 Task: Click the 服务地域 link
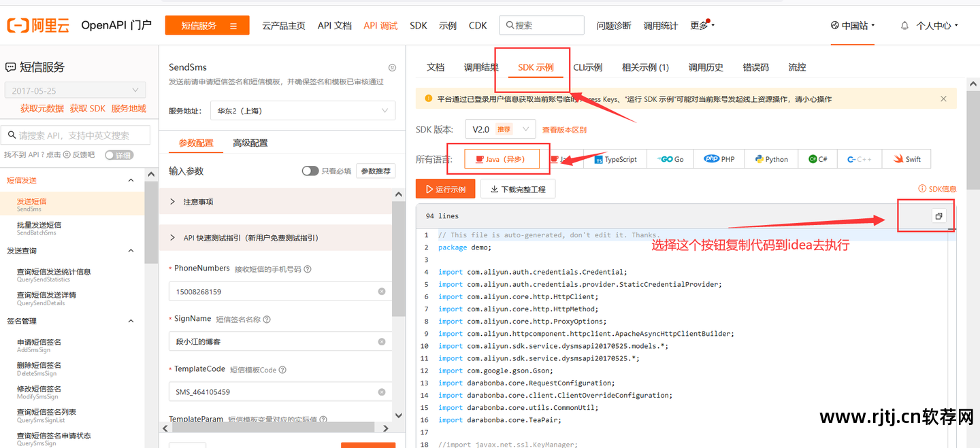pyautogui.click(x=129, y=109)
